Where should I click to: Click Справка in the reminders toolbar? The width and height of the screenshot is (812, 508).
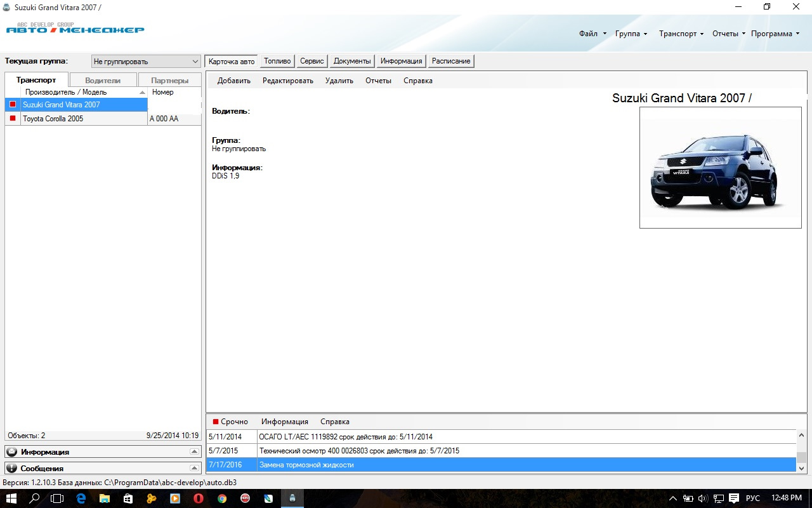coord(335,422)
